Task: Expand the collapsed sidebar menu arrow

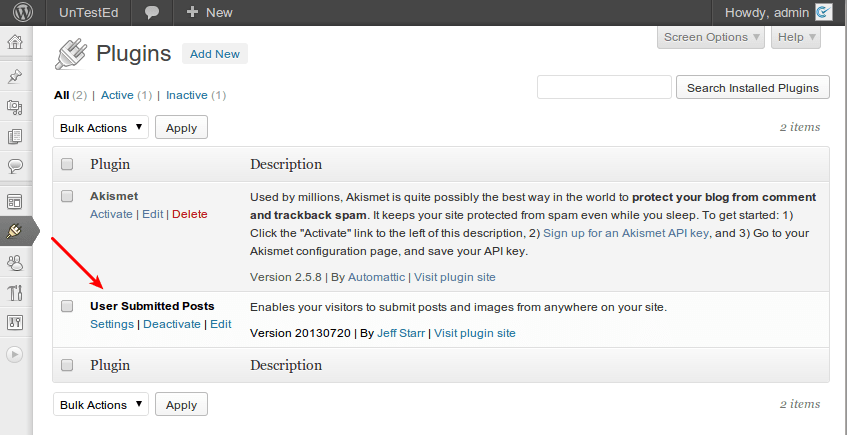Action: coord(15,354)
